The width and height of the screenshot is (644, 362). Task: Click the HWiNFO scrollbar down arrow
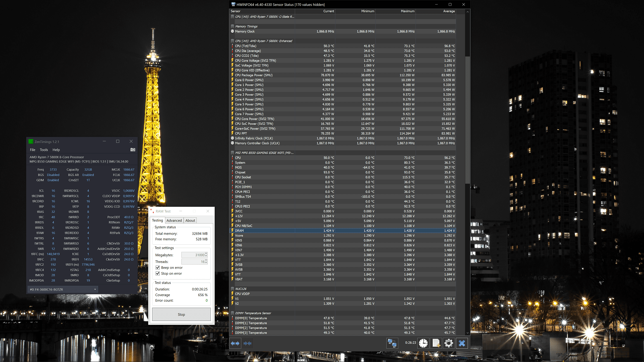pos(467,333)
